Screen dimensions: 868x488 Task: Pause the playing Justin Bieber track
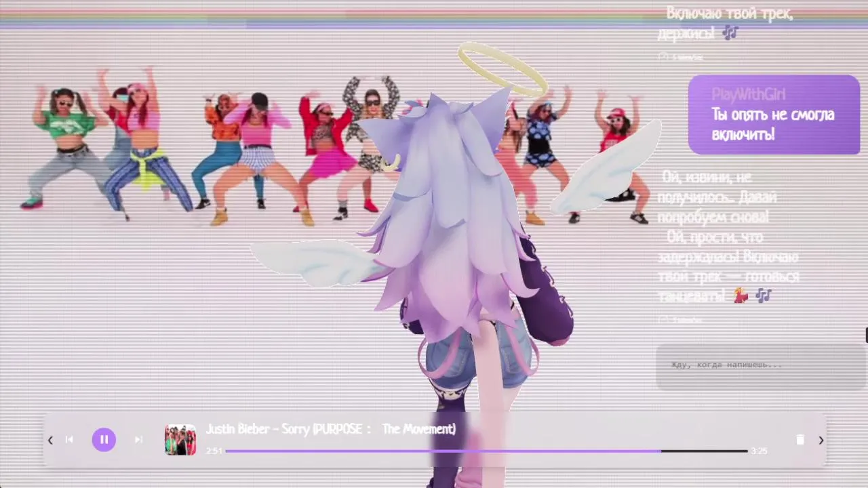click(104, 440)
